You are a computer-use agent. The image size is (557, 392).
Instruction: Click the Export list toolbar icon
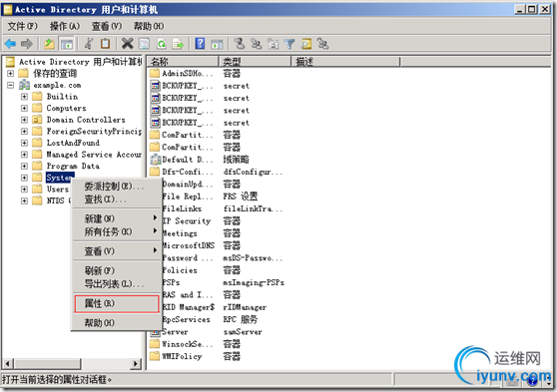tap(178, 44)
